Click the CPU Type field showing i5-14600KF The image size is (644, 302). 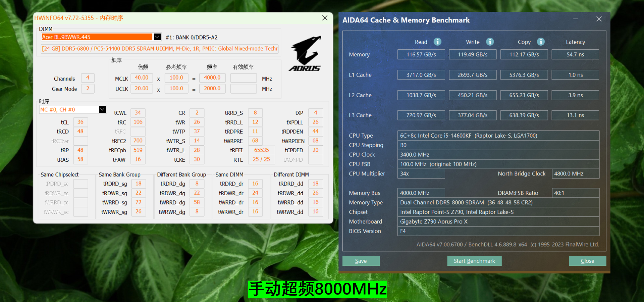[x=498, y=136]
